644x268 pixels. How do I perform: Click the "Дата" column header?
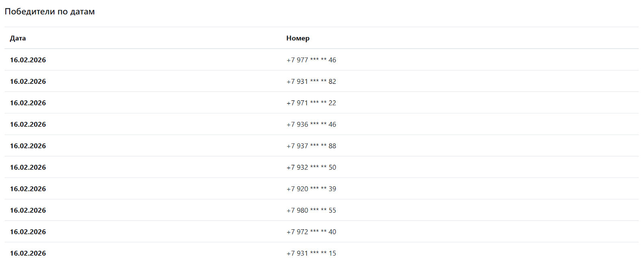point(18,38)
